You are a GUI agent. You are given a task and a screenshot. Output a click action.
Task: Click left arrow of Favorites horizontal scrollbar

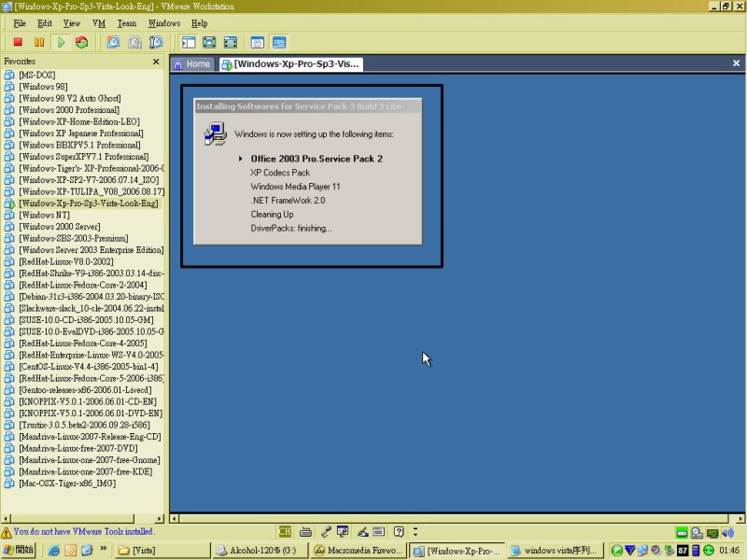(6, 518)
